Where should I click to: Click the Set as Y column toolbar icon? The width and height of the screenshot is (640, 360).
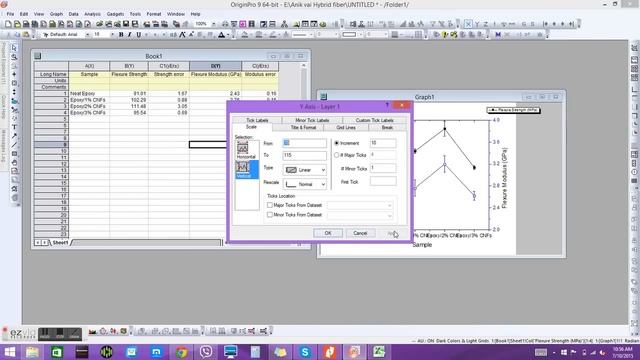pyautogui.click(x=477, y=24)
